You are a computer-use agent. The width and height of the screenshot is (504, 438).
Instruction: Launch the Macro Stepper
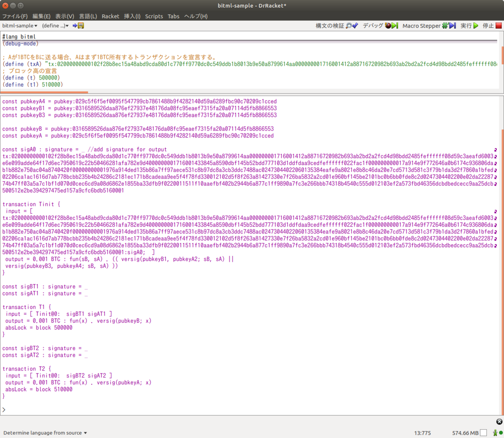pyautogui.click(x=429, y=26)
